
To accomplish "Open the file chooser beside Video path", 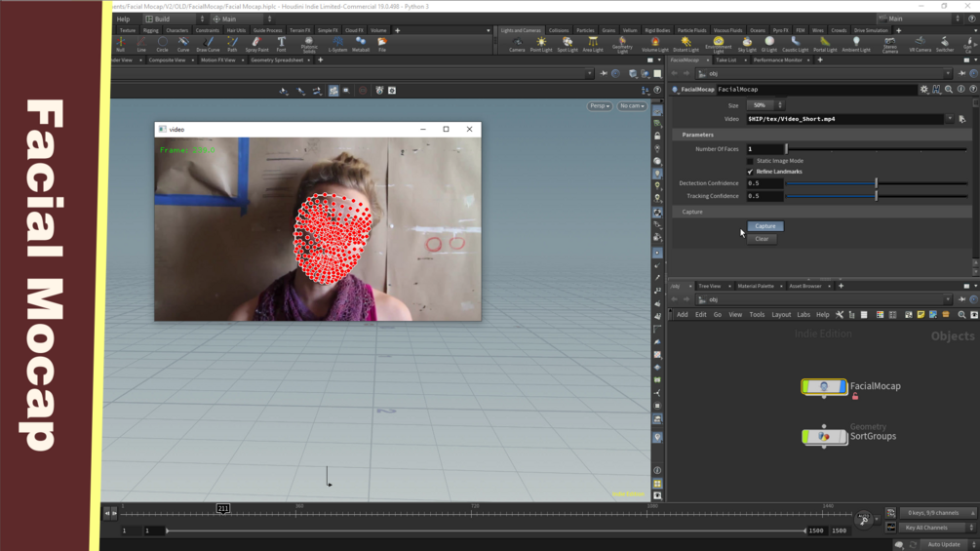I will tap(961, 119).
